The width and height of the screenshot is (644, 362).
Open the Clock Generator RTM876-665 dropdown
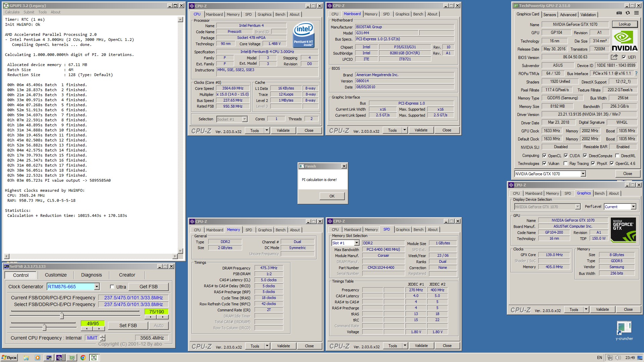pyautogui.click(x=97, y=287)
